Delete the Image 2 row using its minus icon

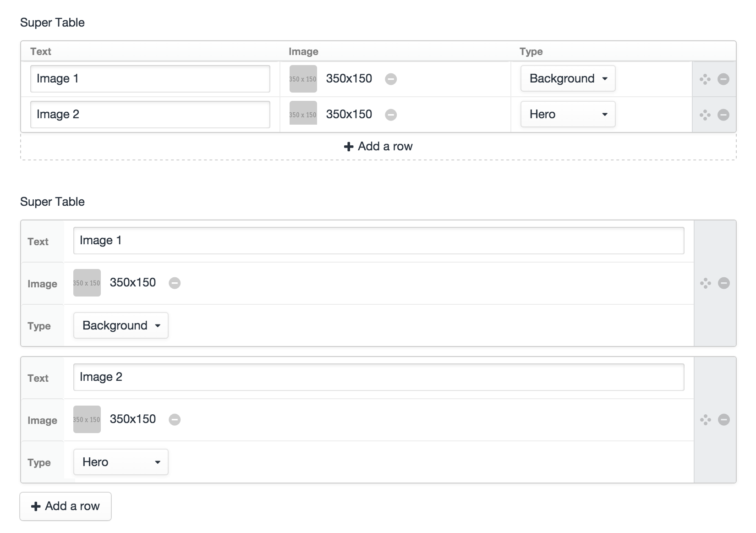723,115
